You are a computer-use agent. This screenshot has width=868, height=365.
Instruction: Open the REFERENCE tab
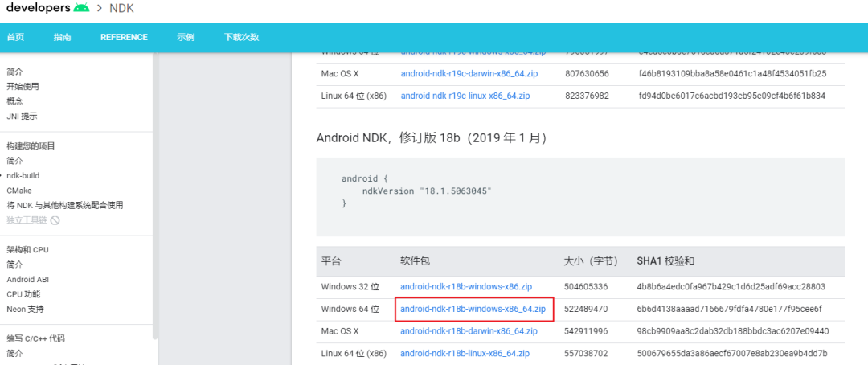(124, 37)
